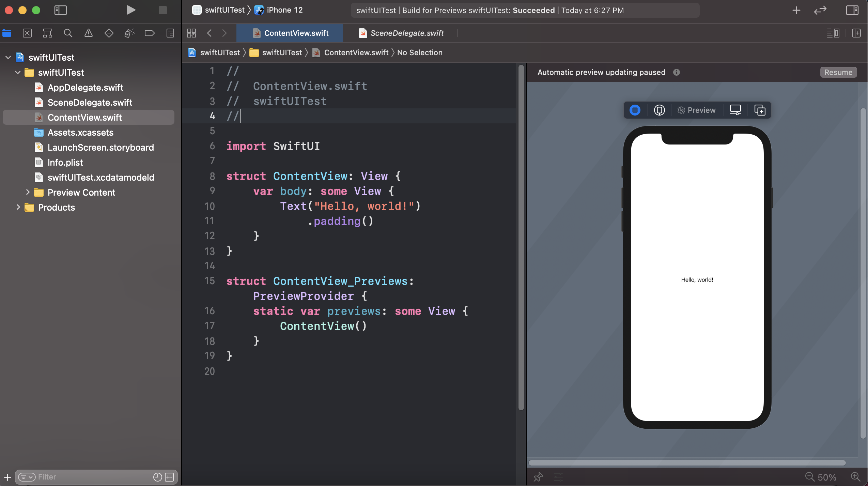Open the Find navigator magnifier icon
Image resolution: width=868 pixels, height=486 pixels.
pos(68,33)
